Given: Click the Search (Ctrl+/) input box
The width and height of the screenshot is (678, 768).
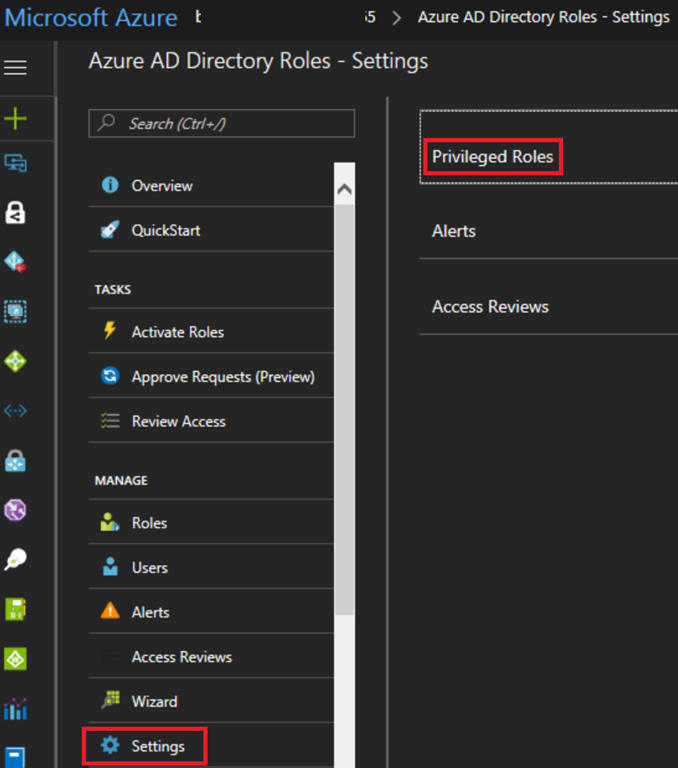Looking at the screenshot, I should pyautogui.click(x=222, y=124).
